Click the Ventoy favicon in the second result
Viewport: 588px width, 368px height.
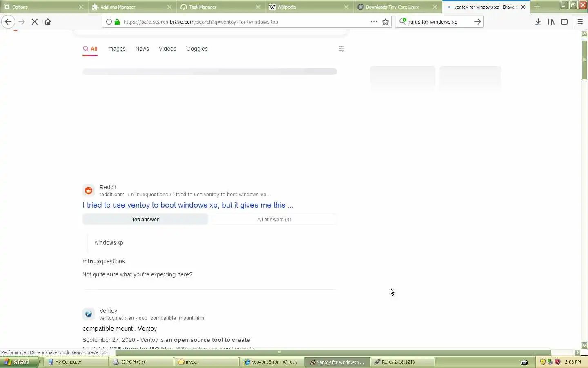coord(89,314)
